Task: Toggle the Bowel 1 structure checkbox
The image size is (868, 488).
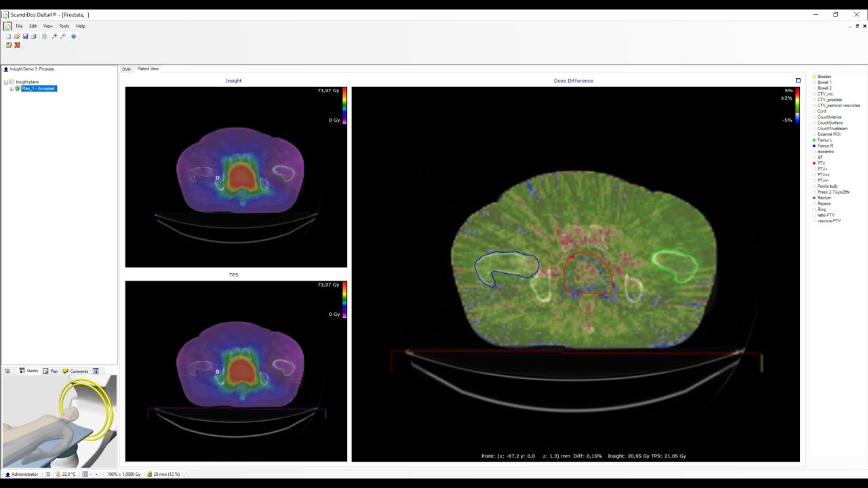Action: point(814,83)
